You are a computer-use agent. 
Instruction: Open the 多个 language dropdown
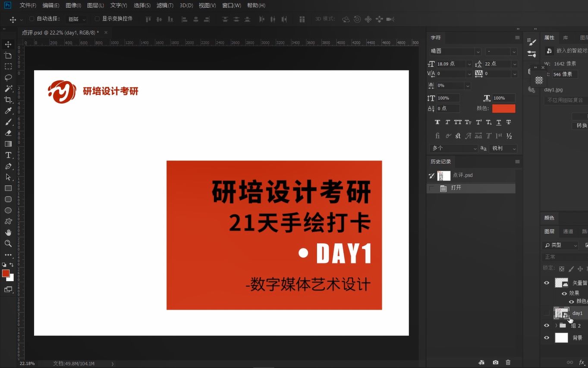click(x=453, y=148)
